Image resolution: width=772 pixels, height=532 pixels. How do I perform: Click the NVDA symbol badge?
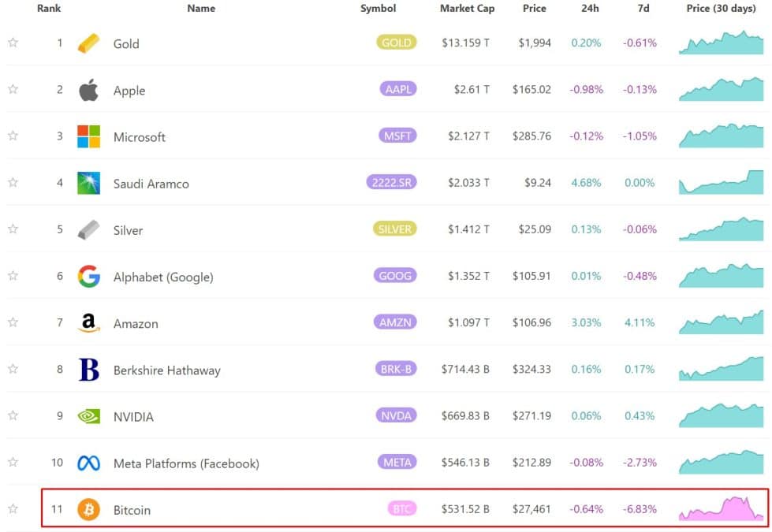coord(397,415)
